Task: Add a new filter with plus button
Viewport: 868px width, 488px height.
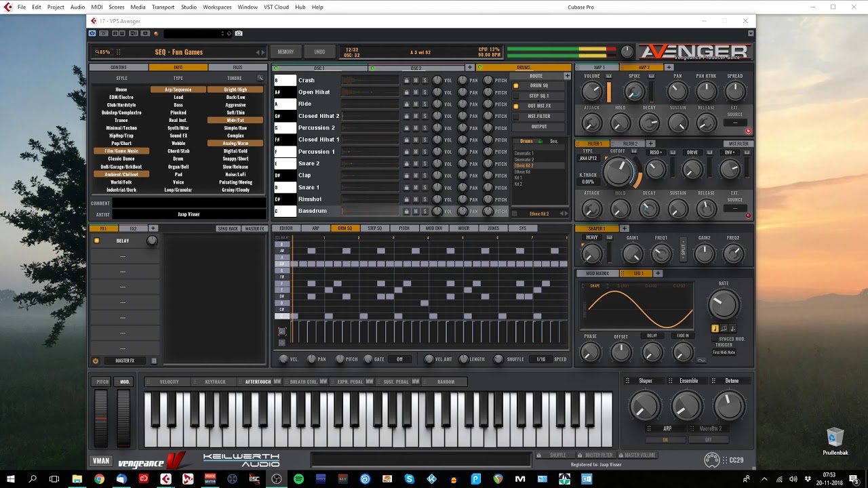Action: click(x=650, y=144)
